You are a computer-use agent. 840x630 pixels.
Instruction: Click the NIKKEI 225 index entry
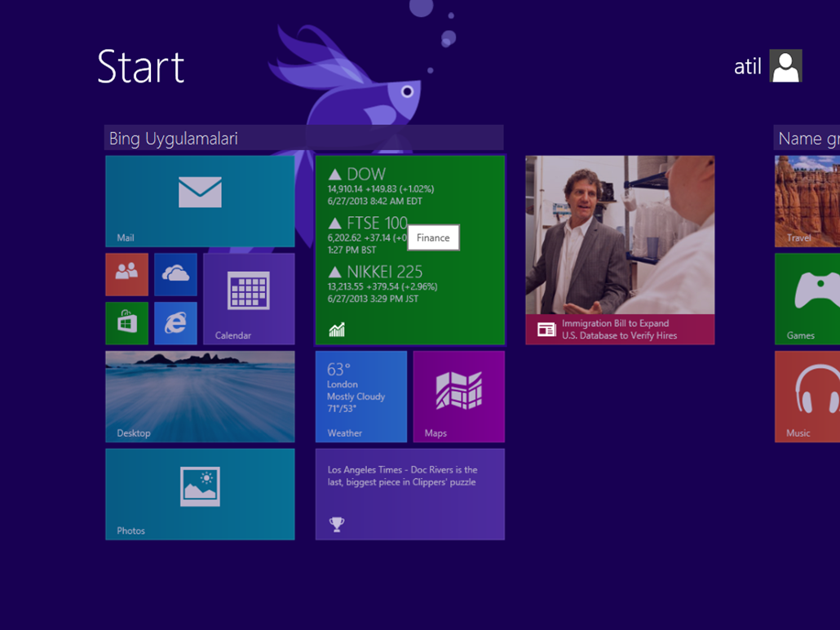[x=382, y=284]
